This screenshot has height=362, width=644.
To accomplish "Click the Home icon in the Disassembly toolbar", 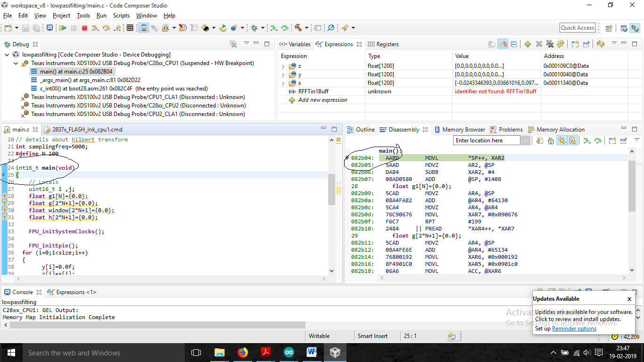I will click(550, 140).
